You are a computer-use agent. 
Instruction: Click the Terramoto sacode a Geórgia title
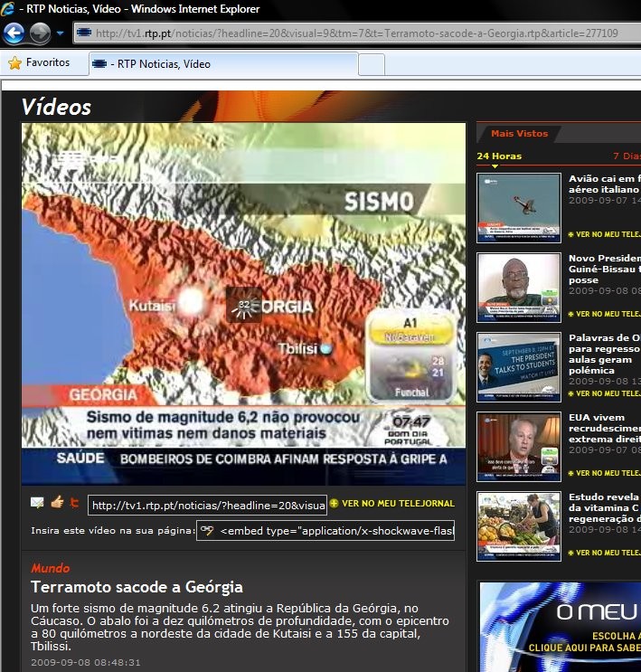137,587
